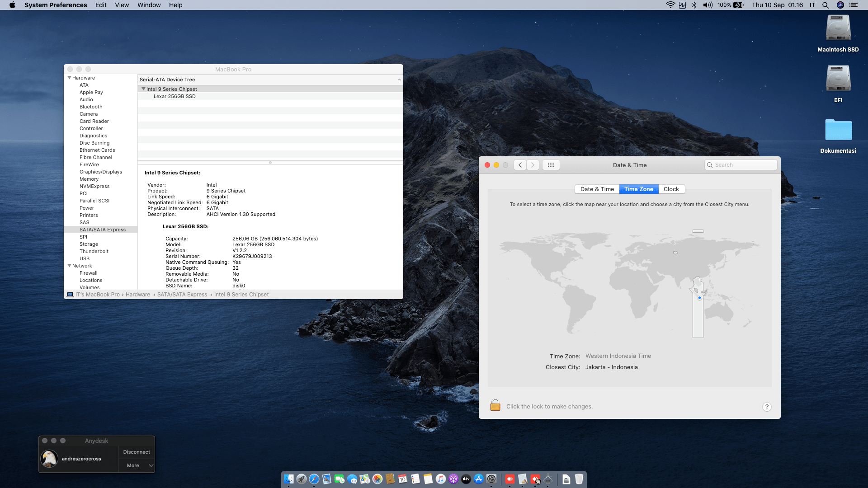This screenshot has height=488, width=868.
Task: Collapse the Network section in the sidebar
Action: pyautogui.click(x=70, y=266)
